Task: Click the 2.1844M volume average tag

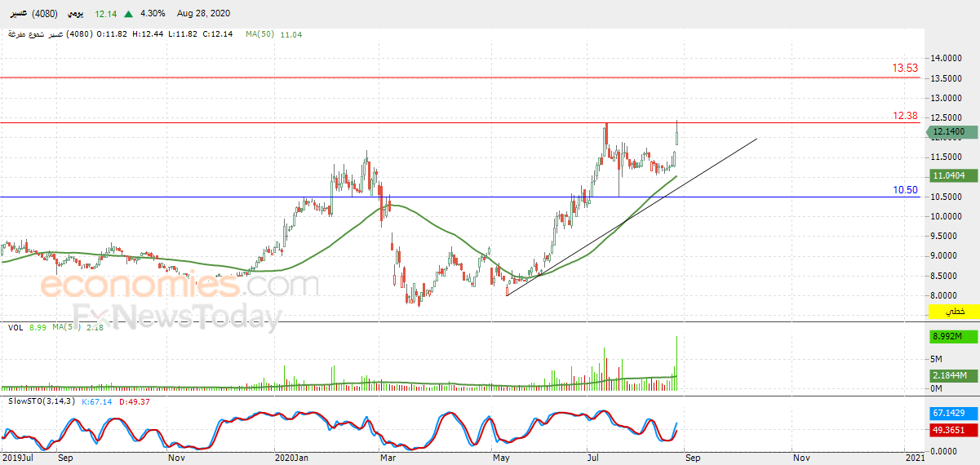Action: 954,375
